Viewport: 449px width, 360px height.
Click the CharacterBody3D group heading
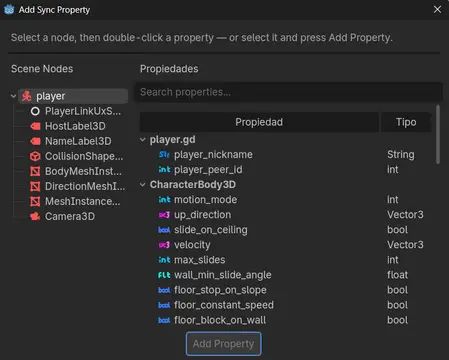coord(193,185)
